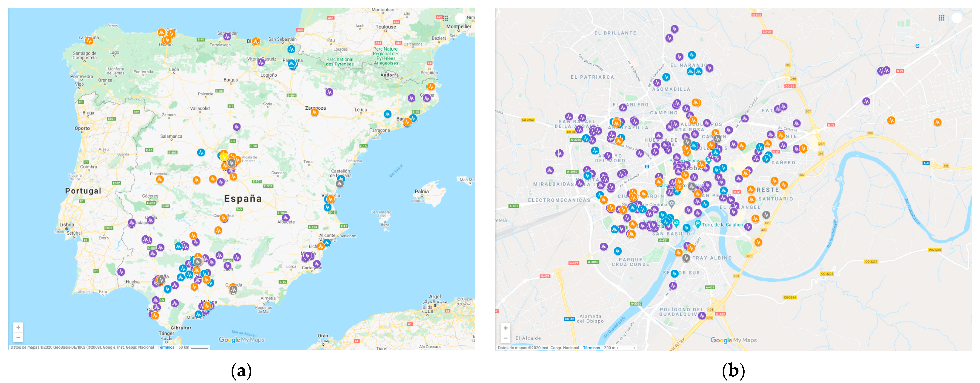Image resolution: width=980 pixels, height=383 pixels.
Task: Open Google apps grid on Córdoba map
Action: pyautogui.click(x=941, y=18)
